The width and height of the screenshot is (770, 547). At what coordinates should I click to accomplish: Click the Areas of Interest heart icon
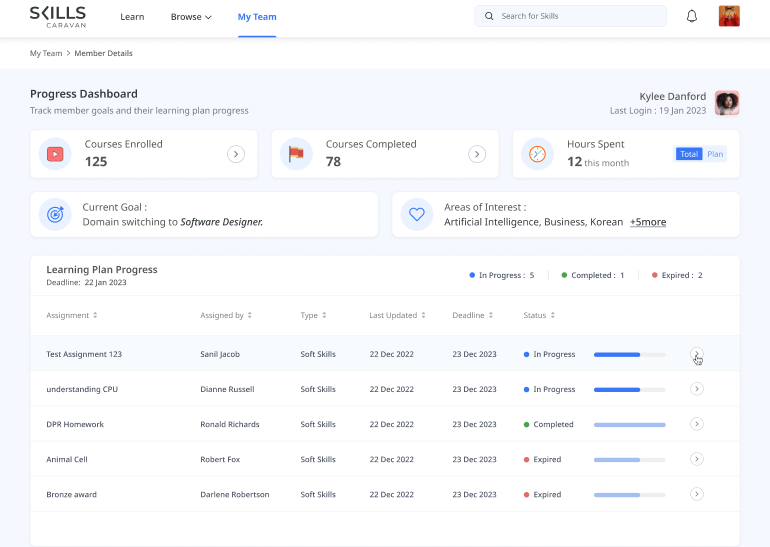(416, 214)
